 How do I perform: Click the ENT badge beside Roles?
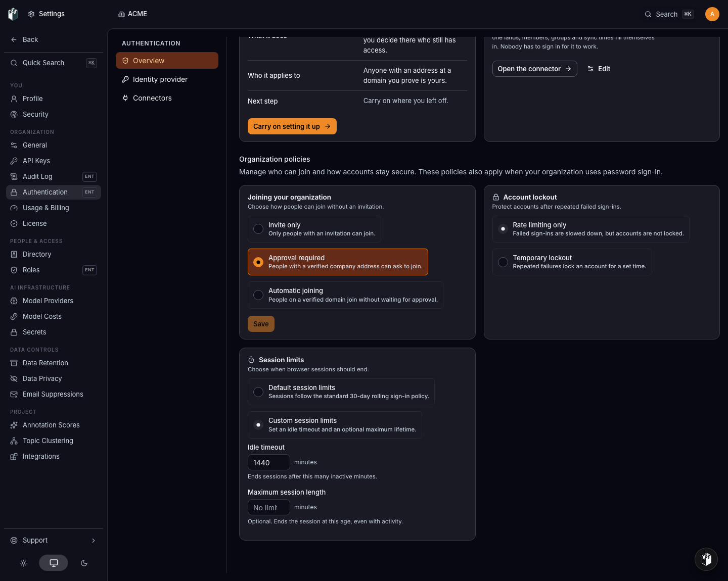coord(89,270)
